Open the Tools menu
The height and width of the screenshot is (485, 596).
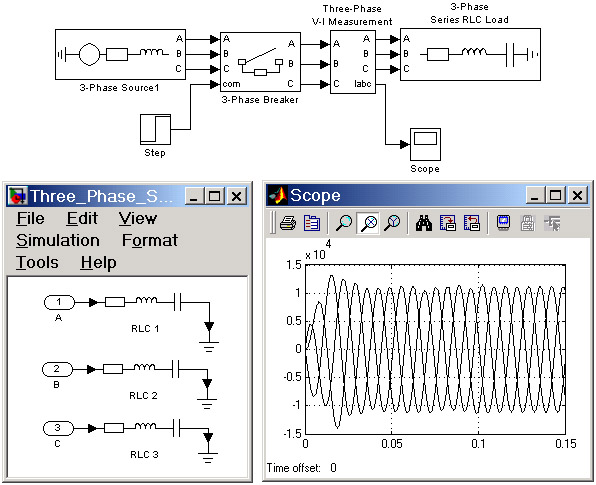click(37, 263)
